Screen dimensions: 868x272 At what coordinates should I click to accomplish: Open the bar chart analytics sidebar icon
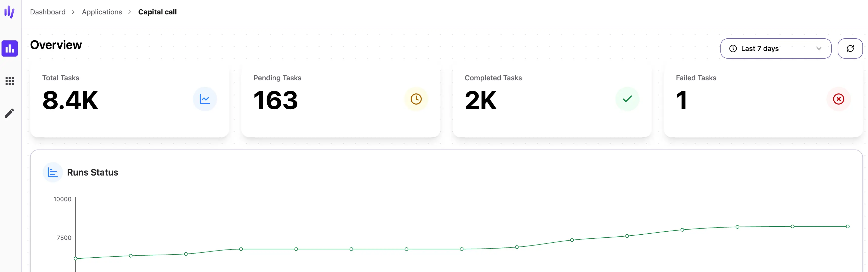9,49
